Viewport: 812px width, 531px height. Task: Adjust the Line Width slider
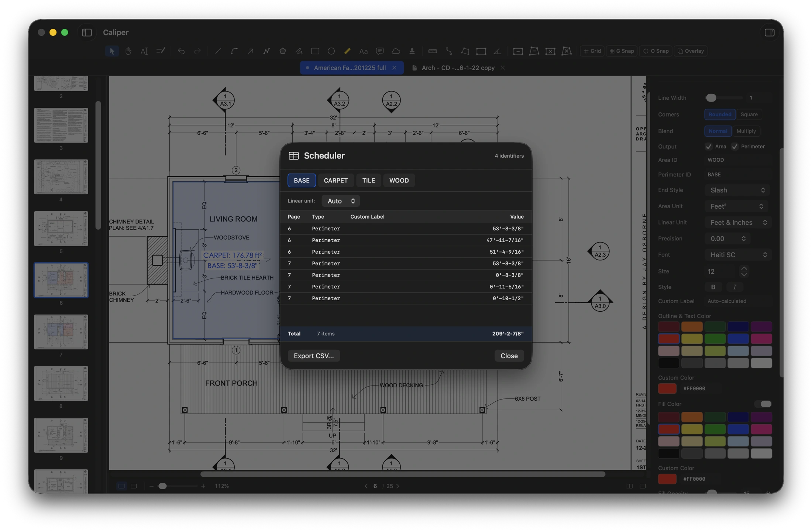click(x=724, y=98)
